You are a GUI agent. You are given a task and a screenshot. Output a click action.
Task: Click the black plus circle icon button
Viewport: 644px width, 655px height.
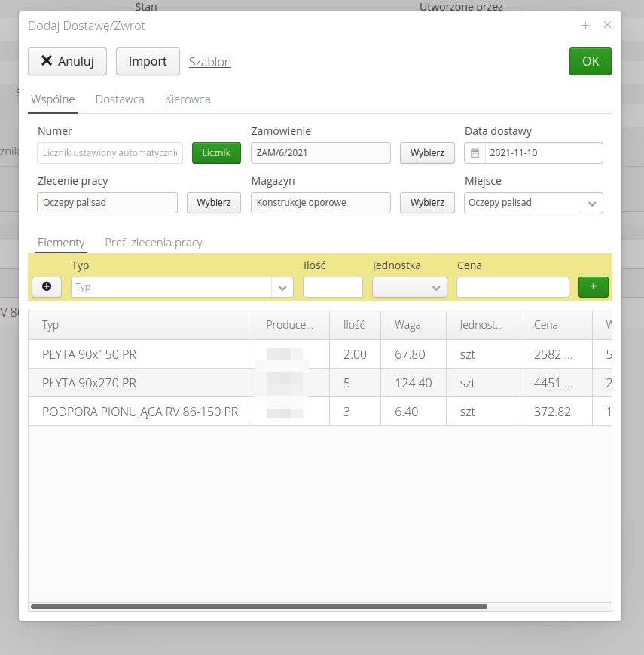coord(47,287)
